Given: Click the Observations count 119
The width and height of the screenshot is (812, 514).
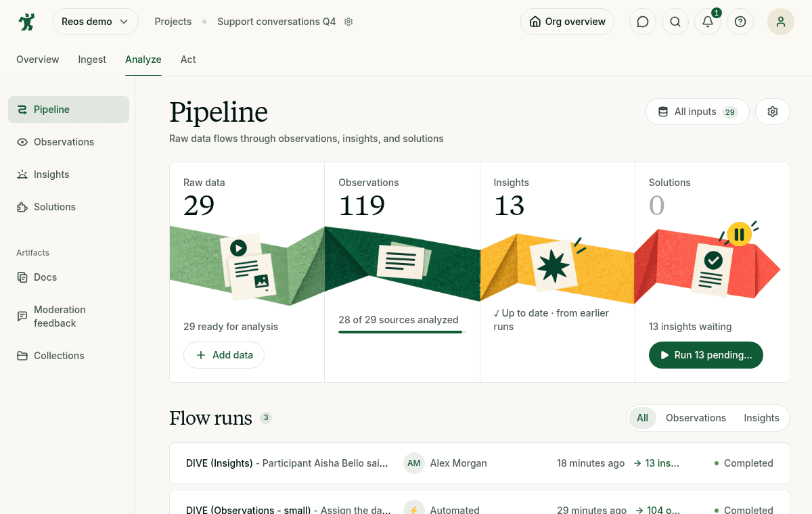Looking at the screenshot, I should (362, 206).
